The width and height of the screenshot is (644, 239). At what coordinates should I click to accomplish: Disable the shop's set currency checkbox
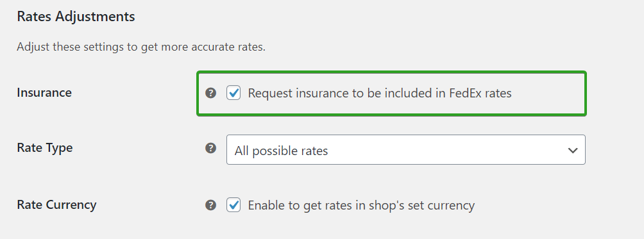(x=233, y=205)
